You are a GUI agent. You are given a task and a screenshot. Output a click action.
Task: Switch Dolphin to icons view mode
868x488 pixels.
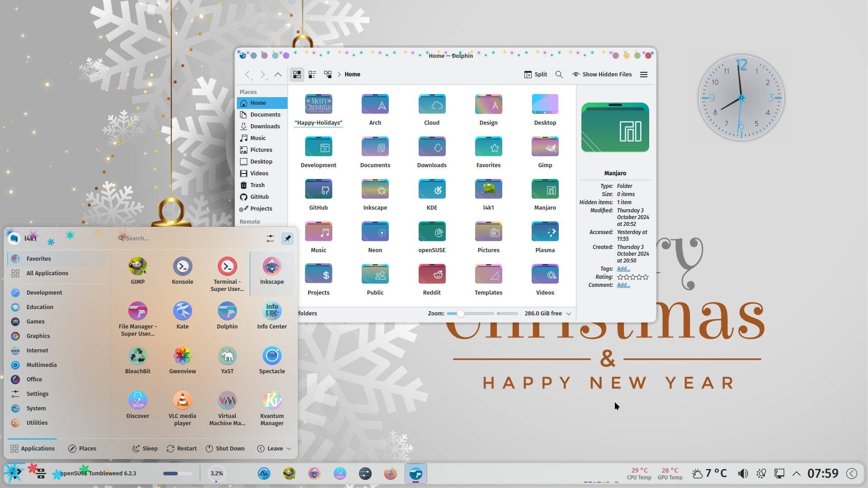[297, 75]
